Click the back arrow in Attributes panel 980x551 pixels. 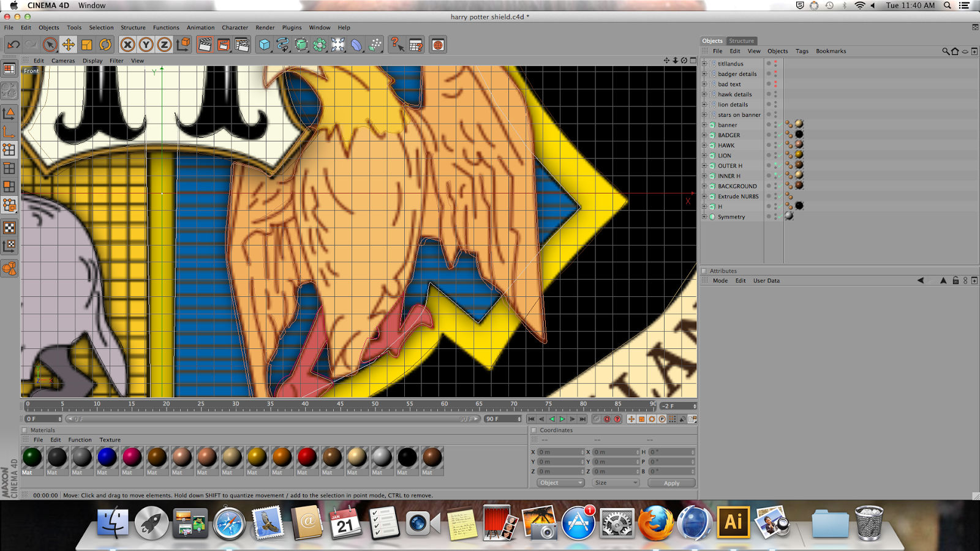tap(921, 280)
